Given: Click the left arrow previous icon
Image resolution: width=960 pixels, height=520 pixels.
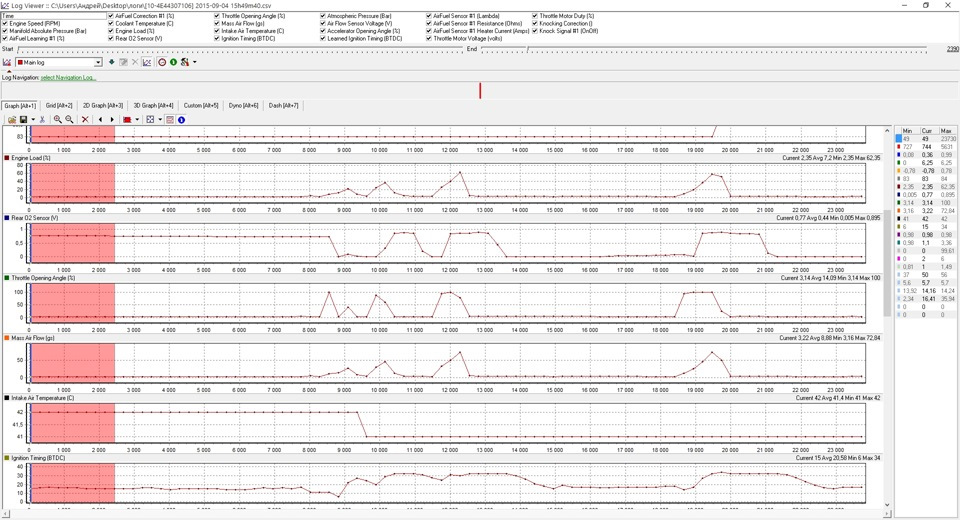Looking at the screenshot, I should pyautogui.click(x=100, y=120).
